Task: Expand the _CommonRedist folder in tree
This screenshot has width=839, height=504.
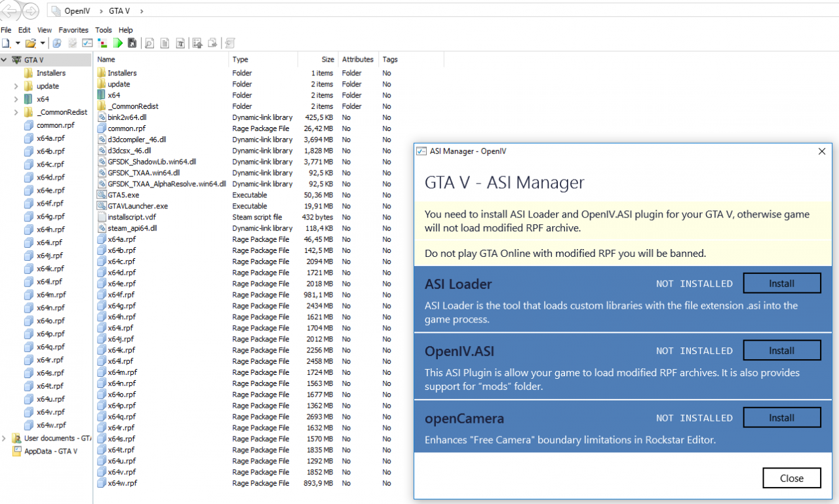Action: (16, 112)
